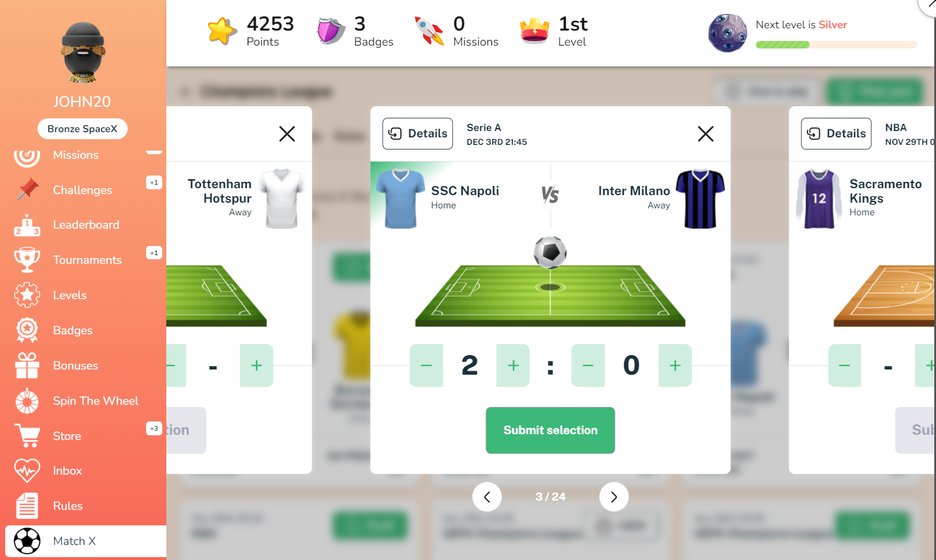
Task: Select the Match X menu item
Action: coord(86,541)
